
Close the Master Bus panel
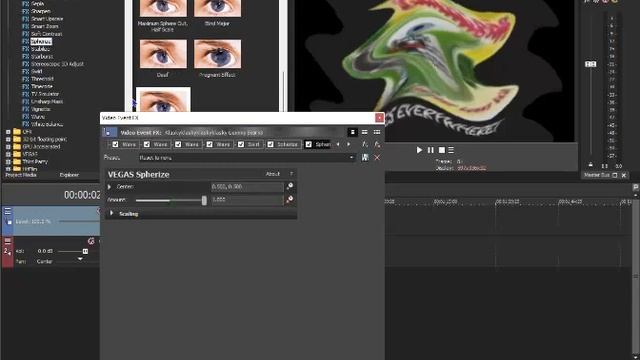(x=624, y=175)
